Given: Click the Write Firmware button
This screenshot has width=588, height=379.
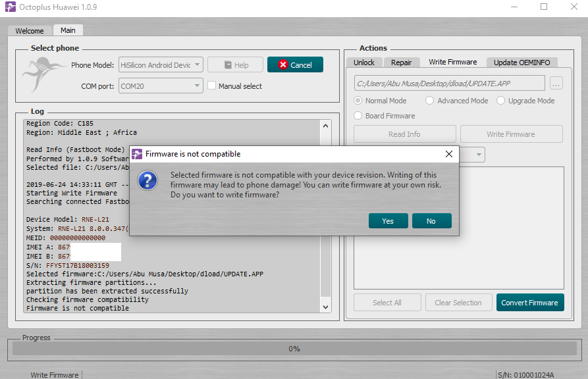Looking at the screenshot, I should pyautogui.click(x=511, y=134).
